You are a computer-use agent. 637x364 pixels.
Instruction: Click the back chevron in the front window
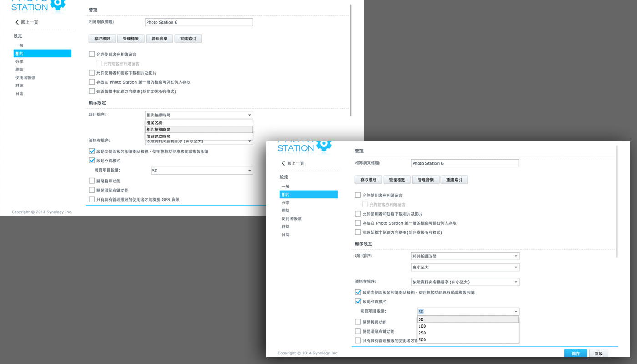[283, 163]
